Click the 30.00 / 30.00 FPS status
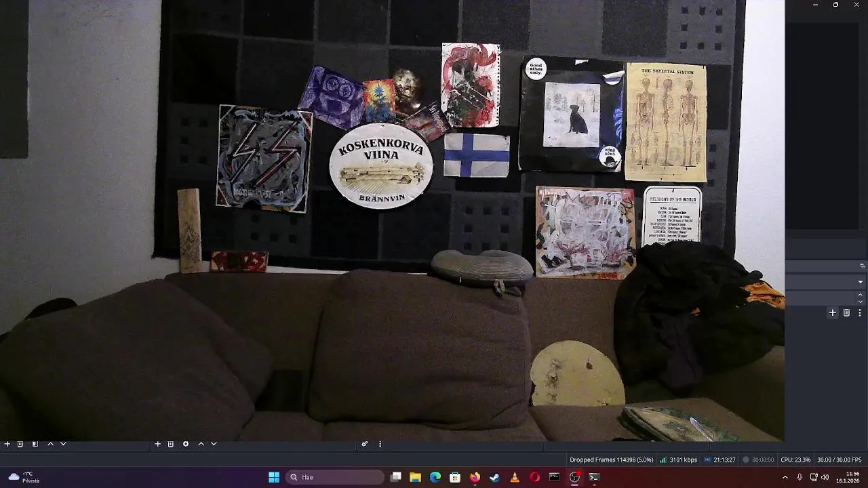Image resolution: width=868 pixels, height=488 pixels. point(840,460)
